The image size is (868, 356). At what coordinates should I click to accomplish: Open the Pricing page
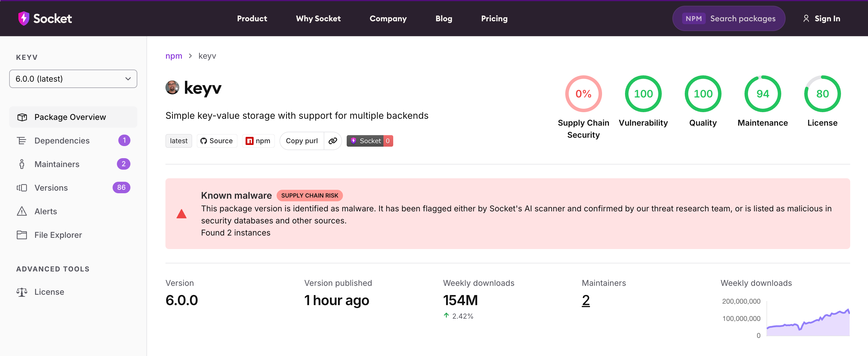[x=494, y=19]
